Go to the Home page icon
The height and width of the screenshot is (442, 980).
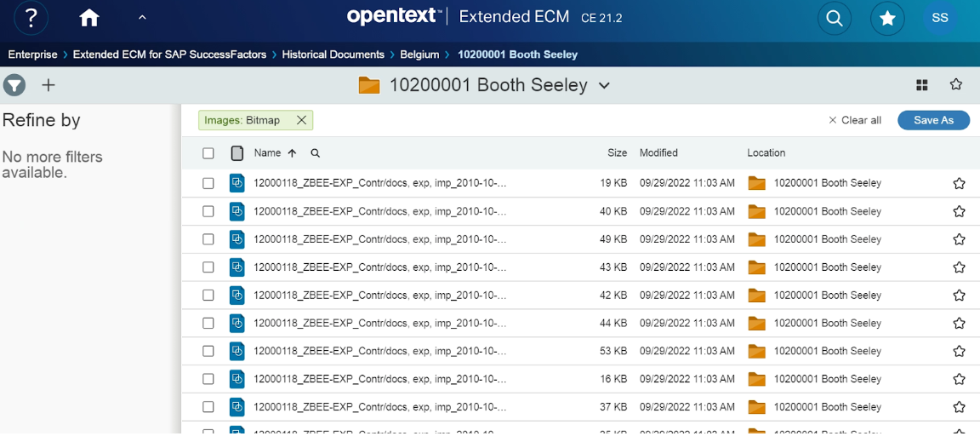[x=88, y=18]
